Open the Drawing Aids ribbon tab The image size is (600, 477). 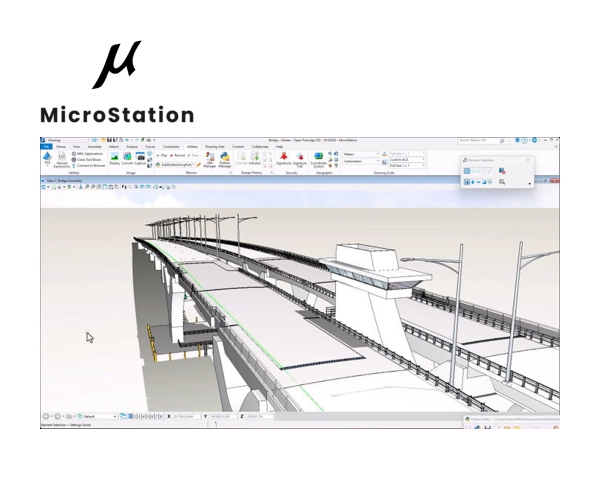tap(215, 147)
